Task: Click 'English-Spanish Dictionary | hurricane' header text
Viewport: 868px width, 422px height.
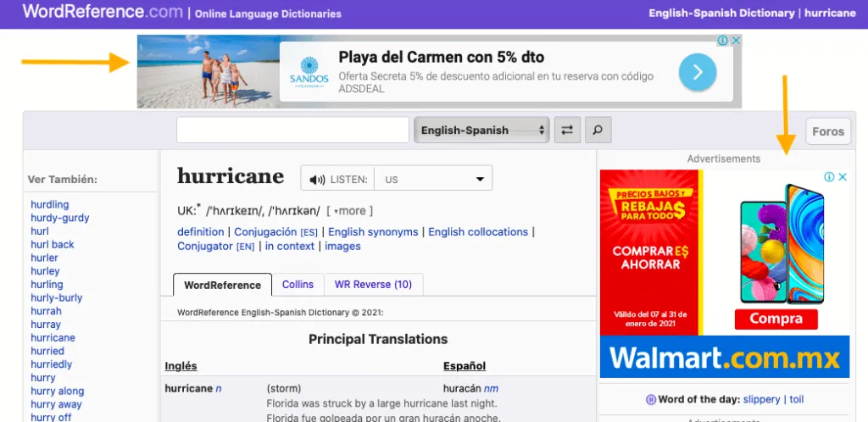Action: (x=753, y=13)
